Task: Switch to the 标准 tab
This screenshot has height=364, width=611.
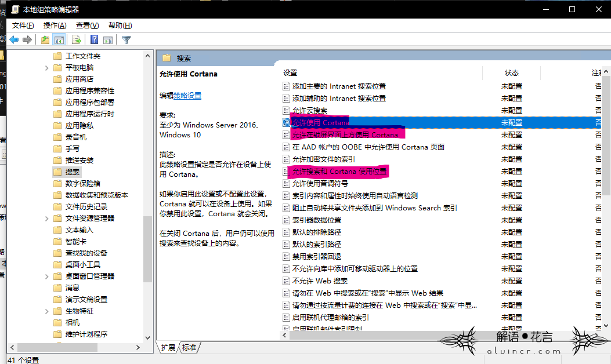Action: (189, 347)
